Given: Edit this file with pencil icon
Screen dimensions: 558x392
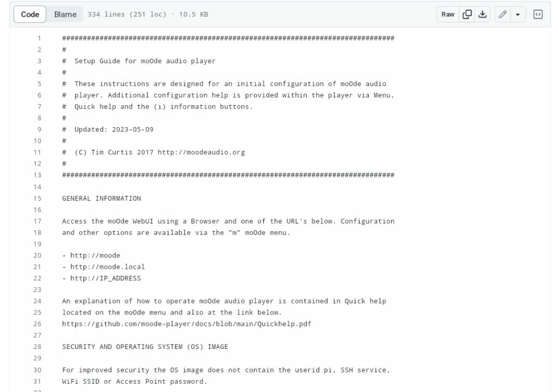Looking at the screenshot, I should pos(502,14).
